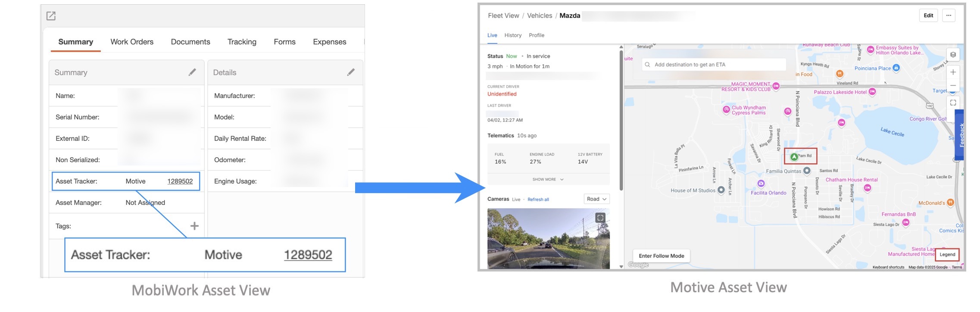This screenshot has width=980, height=312.
Task: Click Enter Follow Mode button
Action: pos(661,256)
